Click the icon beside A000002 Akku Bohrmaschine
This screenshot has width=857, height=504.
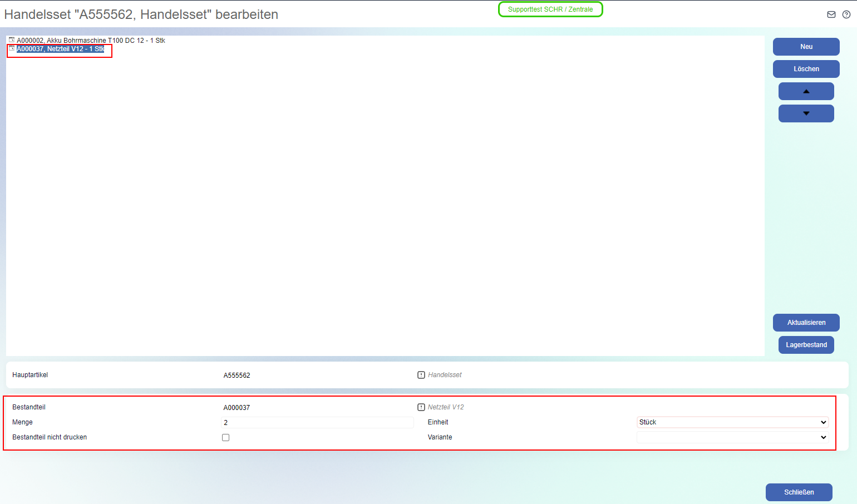[12, 40]
